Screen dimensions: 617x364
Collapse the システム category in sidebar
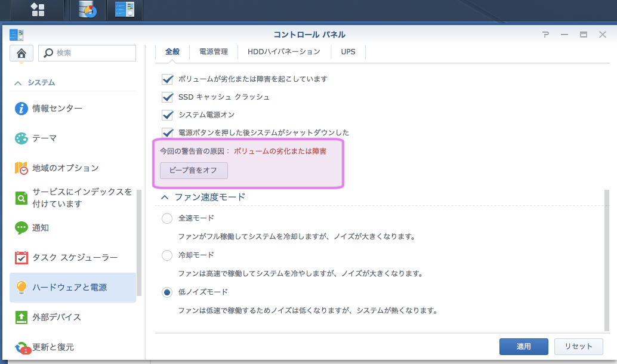18,83
